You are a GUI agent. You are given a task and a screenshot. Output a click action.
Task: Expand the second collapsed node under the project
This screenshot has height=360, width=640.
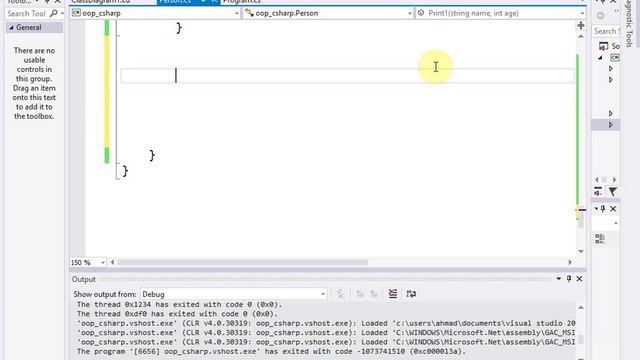pyautogui.click(x=611, y=80)
